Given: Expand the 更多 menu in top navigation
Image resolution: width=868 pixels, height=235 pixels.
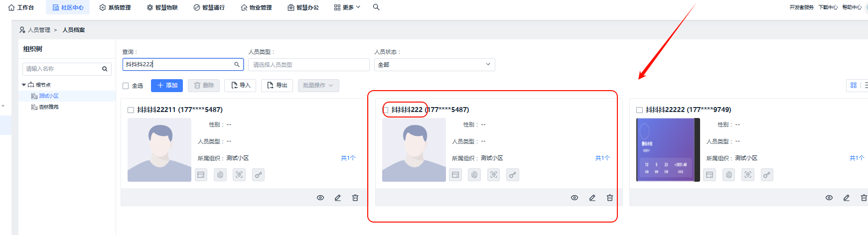Looking at the screenshot, I should 347,7.
